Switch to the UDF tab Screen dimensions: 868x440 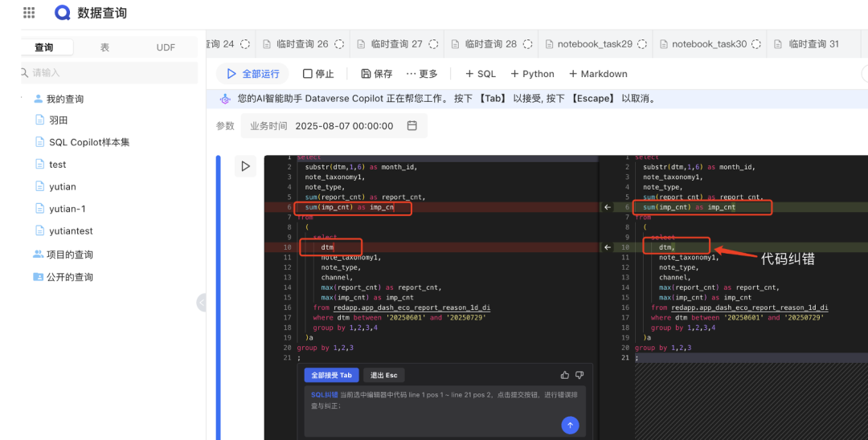coord(166,47)
